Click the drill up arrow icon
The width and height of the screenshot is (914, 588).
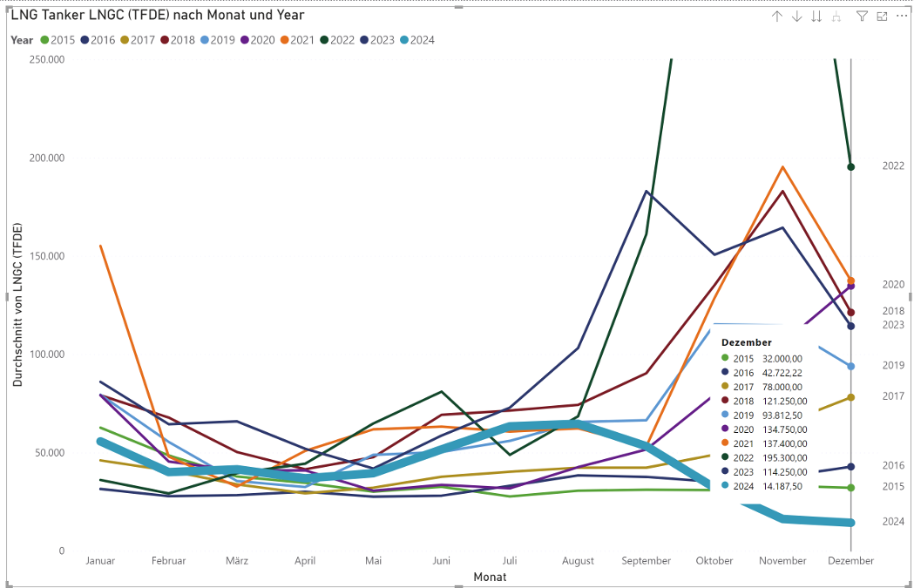777,17
